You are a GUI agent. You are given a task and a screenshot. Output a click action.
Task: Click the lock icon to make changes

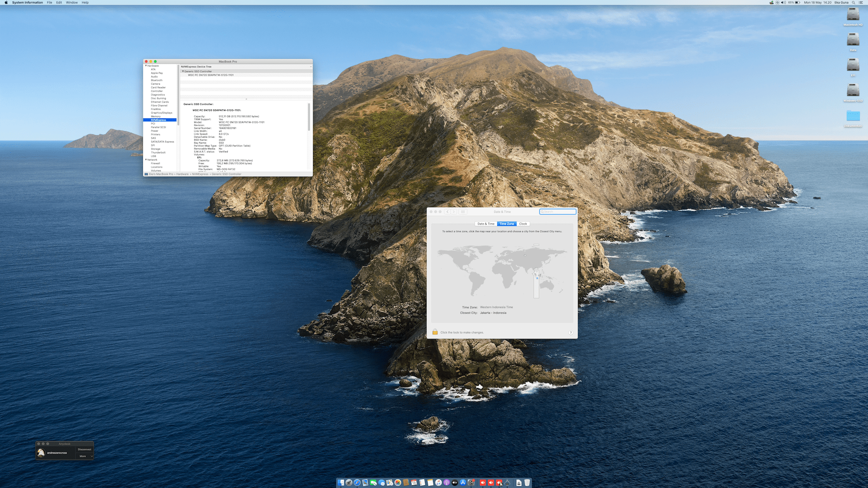(x=435, y=332)
